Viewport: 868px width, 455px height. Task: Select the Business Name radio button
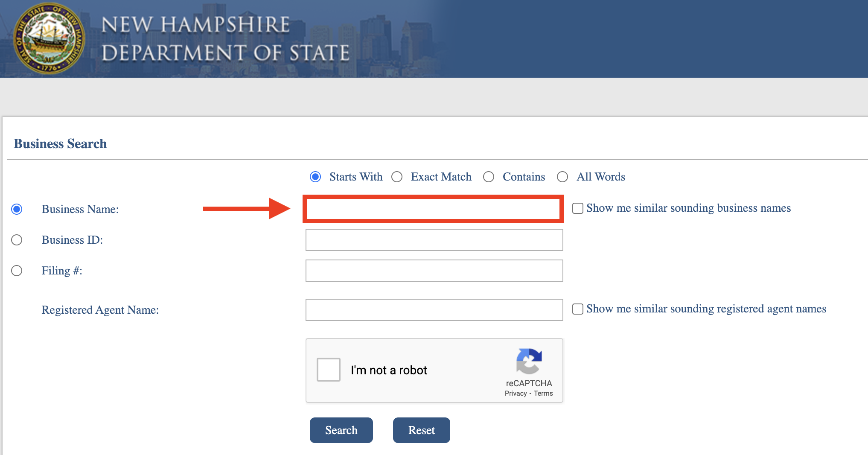click(x=17, y=209)
